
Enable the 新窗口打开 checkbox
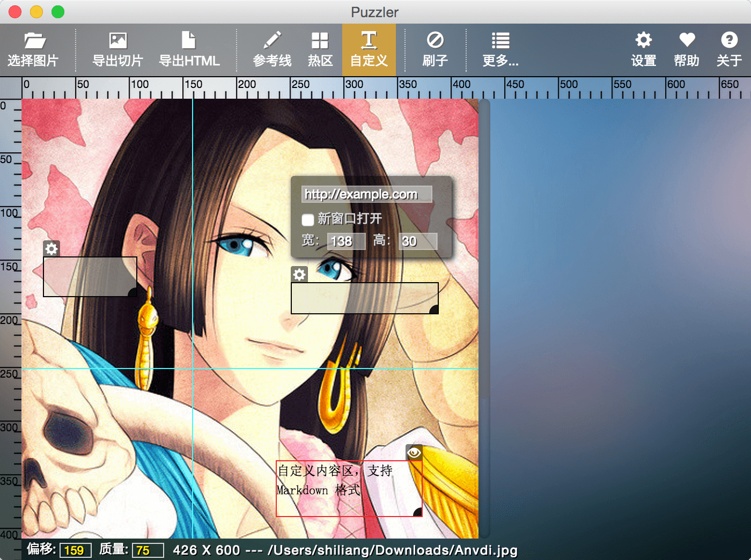coord(308,219)
